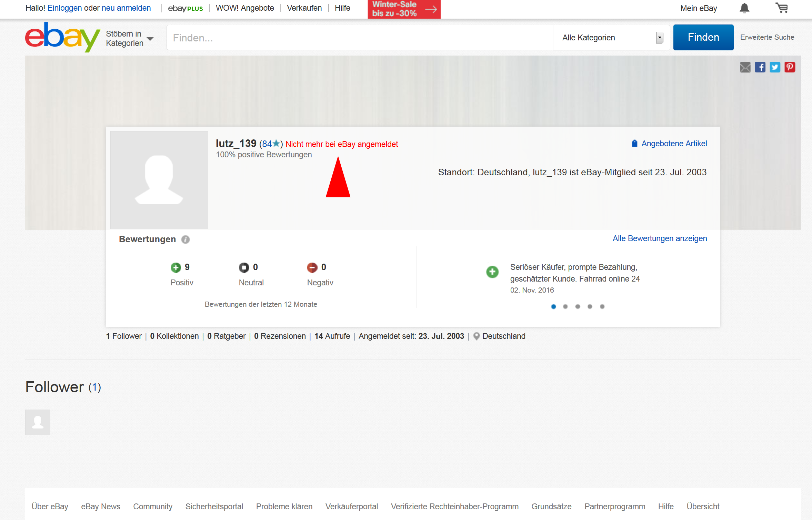Click 1 Follower in the stats row
812x520 pixels.
pos(124,336)
